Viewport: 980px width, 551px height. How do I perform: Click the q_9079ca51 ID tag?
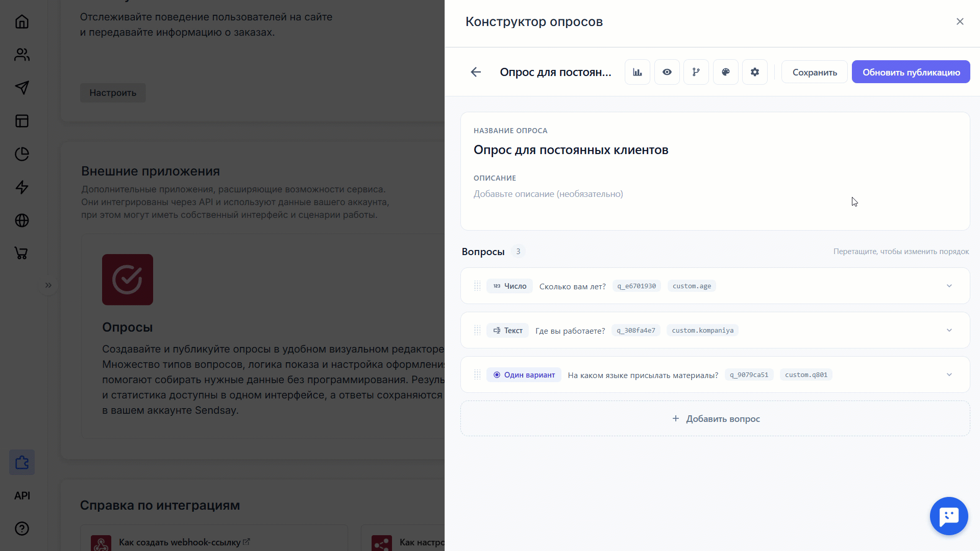(749, 374)
